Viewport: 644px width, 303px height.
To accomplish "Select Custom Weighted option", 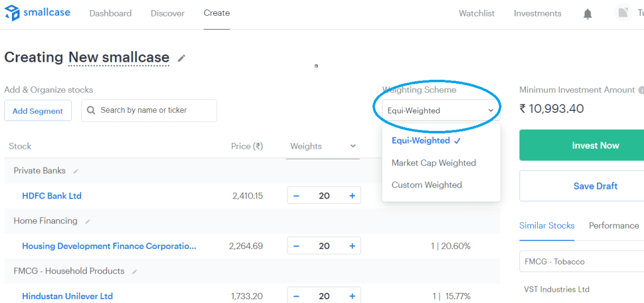I will [427, 185].
